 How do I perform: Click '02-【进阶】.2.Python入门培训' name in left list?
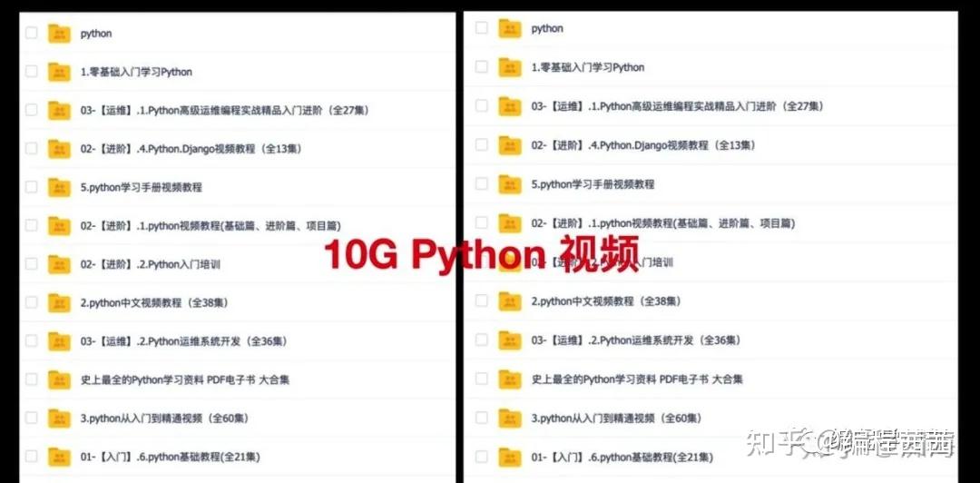[x=150, y=264]
